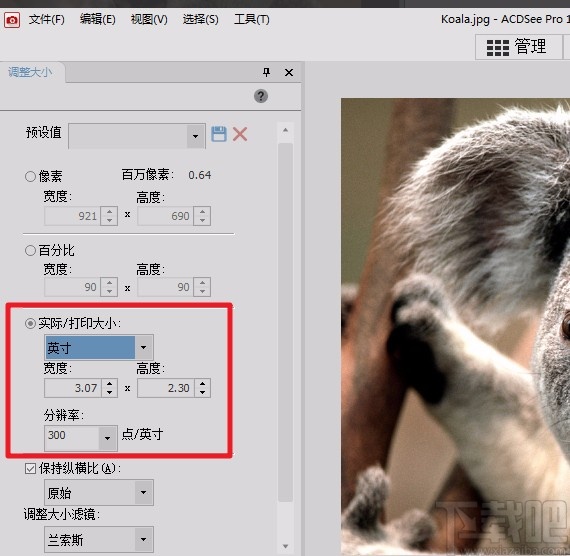570x556 pixels.
Task: Click the 点/英寸 unit label
Action: coord(142,434)
